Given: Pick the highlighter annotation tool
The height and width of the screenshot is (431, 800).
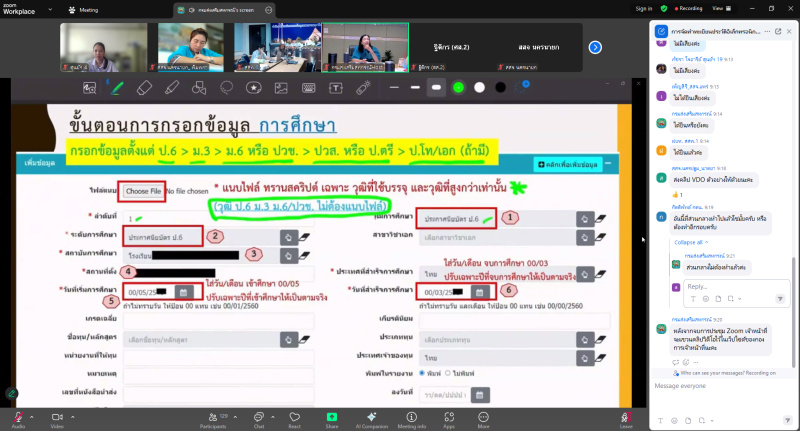Looking at the screenshot, I should click(x=170, y=87).
